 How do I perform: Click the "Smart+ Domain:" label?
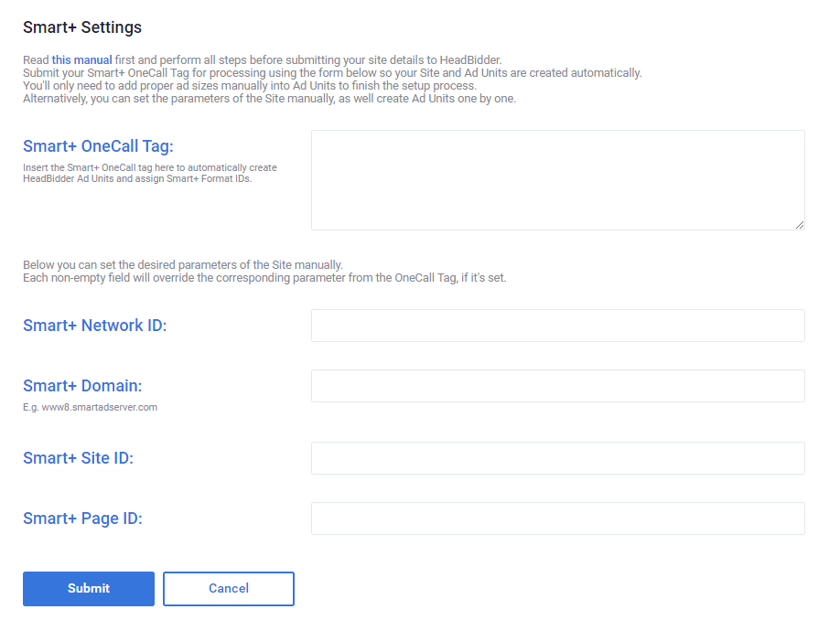tap(82, 386)
